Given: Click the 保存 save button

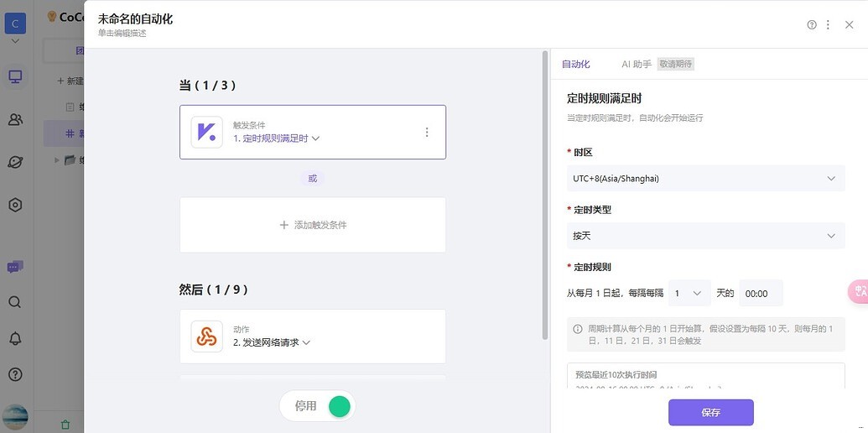Looking at the screenshot, I should click(710, 413).
